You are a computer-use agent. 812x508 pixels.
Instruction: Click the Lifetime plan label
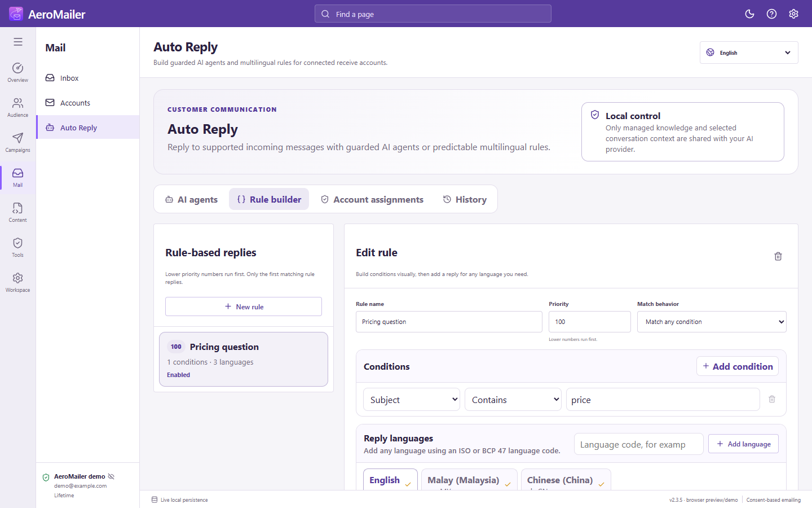[64, 495]
